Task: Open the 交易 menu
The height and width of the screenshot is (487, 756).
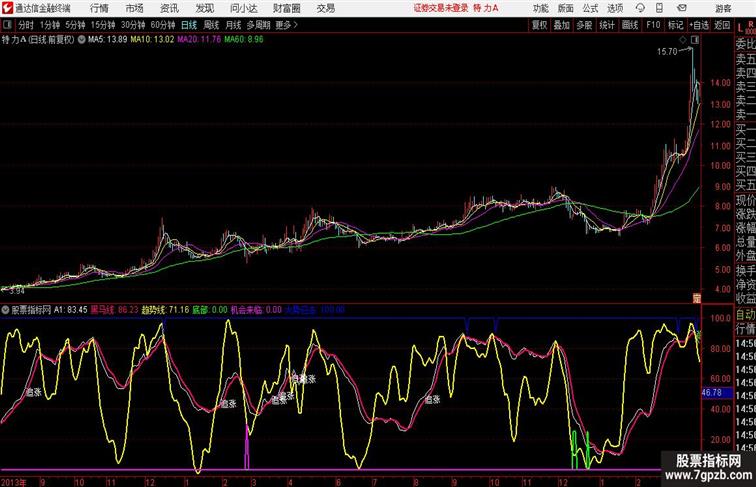Action: pyautogui.click(x=325, y=8)
